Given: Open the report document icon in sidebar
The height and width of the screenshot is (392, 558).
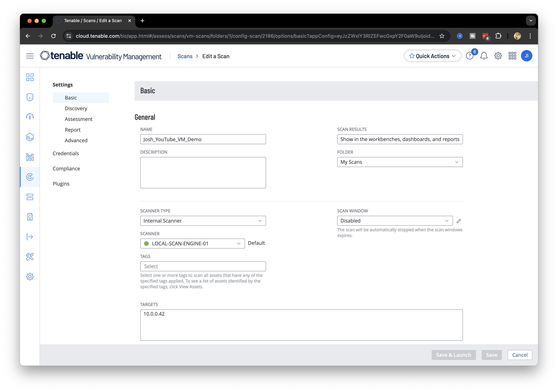Looking at the screenshot, I should click(30, 217).
